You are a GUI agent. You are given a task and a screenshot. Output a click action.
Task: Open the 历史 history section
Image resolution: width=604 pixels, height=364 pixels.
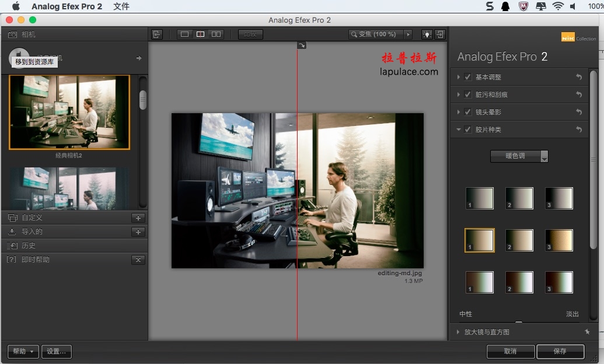tap(74, 246)
